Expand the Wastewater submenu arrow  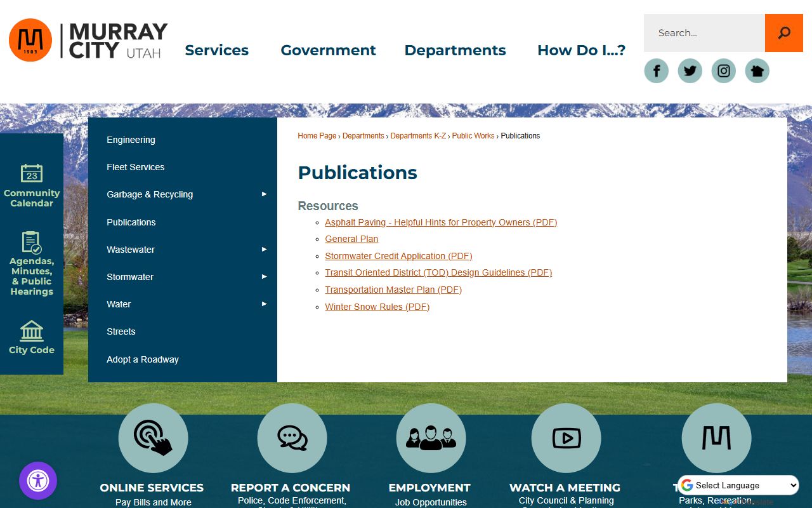265,250
